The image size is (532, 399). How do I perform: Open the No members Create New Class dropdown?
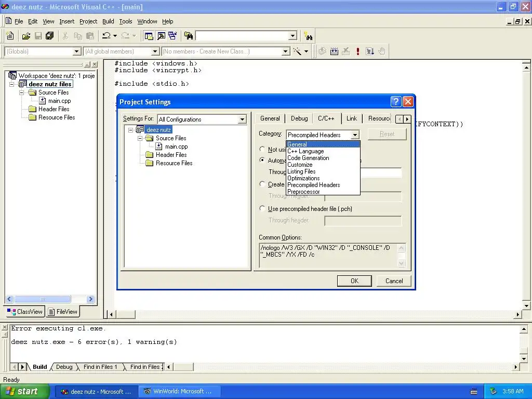(x=286, y=51)
